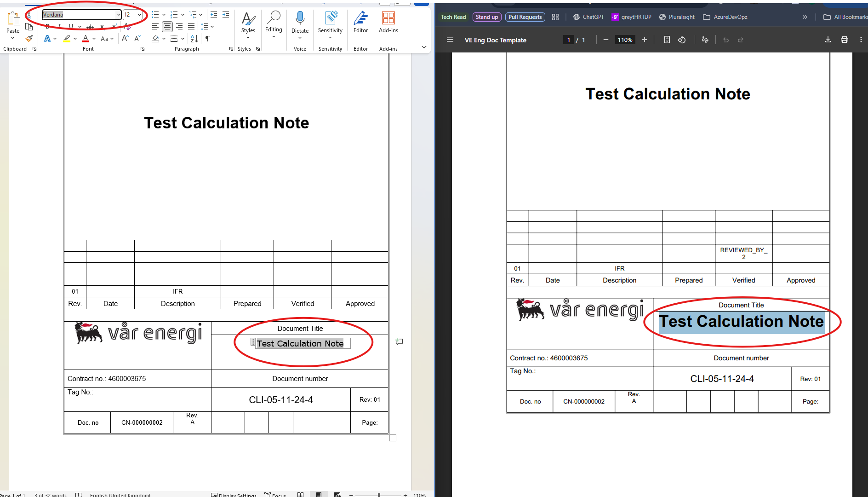Screen dimensions: 868x497
Task: Click the font color red swatch
Action: 86,39
